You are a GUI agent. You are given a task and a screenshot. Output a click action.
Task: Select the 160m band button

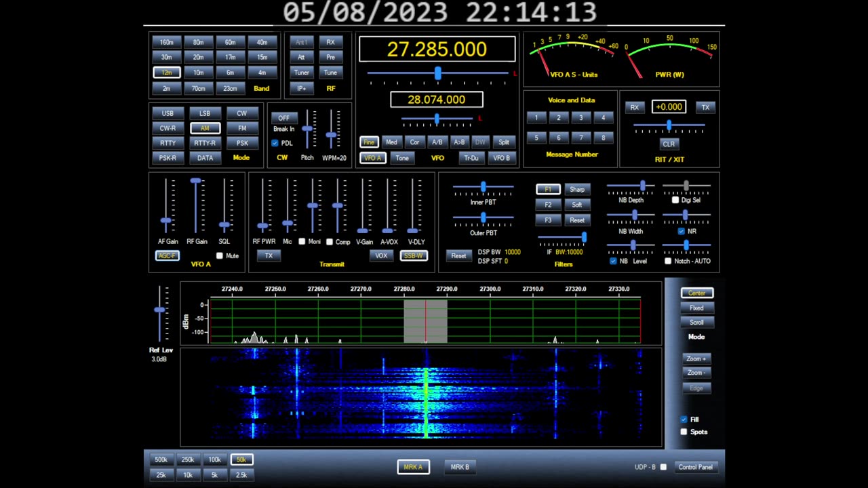(x=166, y=42)
